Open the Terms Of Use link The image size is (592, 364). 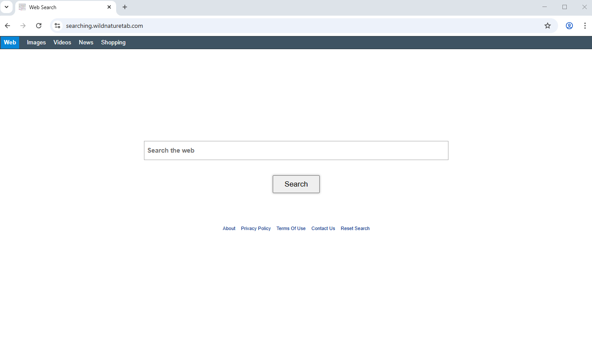pos(291,228)
